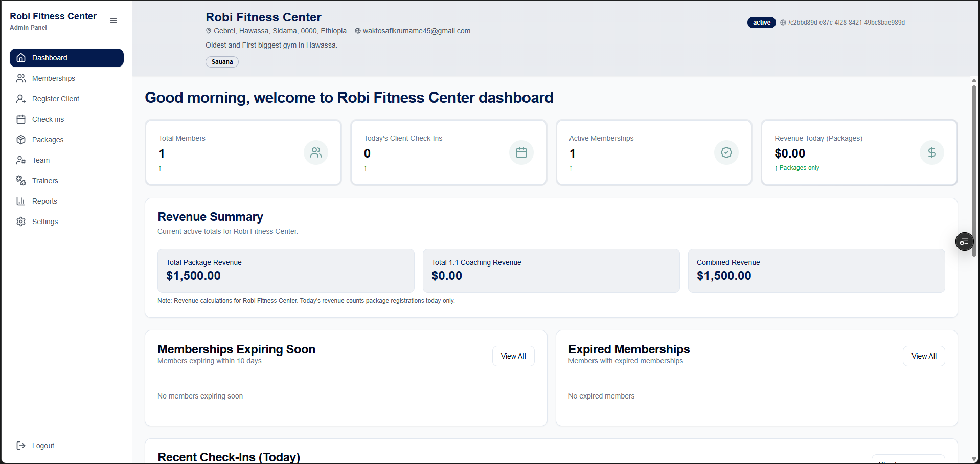Click the Total Members people icon
980x464 pixels.
click(x=316, y=152)
